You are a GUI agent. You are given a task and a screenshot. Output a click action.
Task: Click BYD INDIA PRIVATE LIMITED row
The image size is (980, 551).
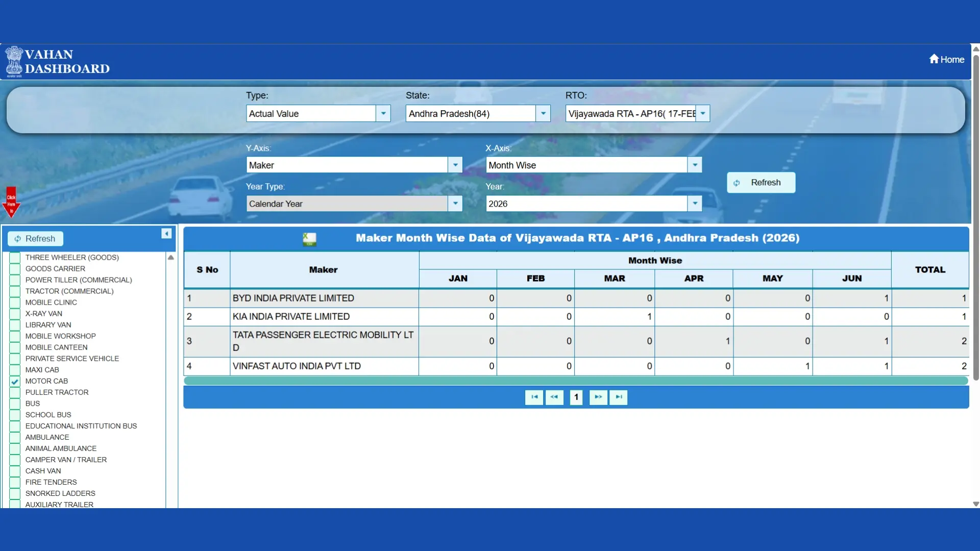[x=576, y=298]
